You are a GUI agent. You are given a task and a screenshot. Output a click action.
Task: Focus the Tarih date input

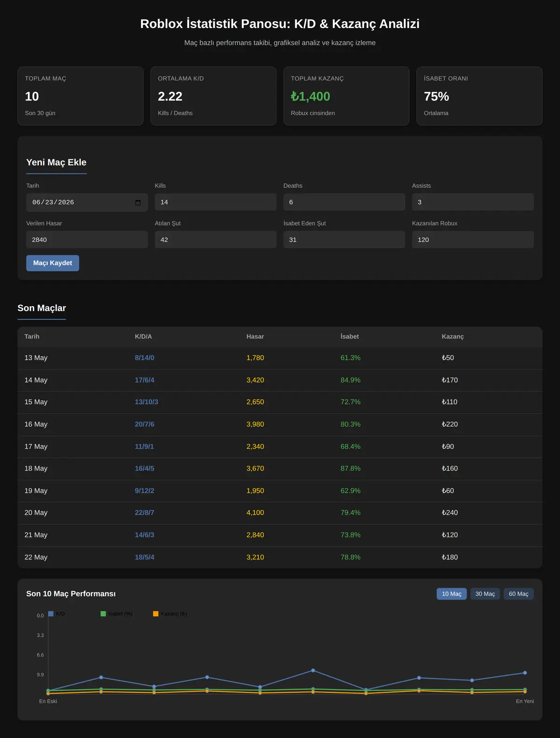point(87,202)
